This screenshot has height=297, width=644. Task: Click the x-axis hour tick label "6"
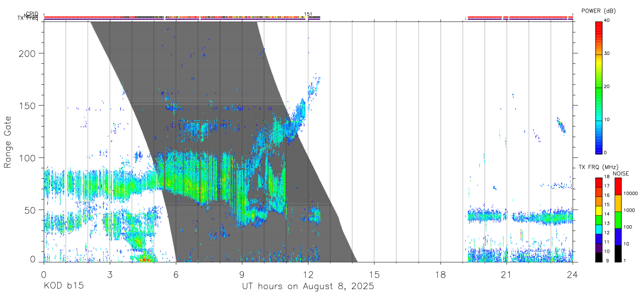[176, 274]
